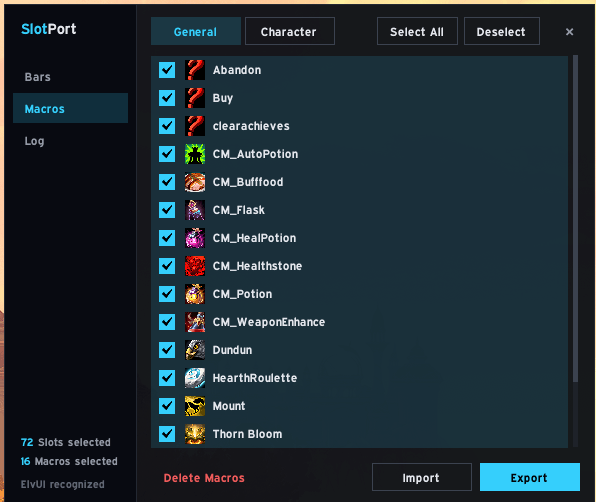Click the SlotPort logo text
The width and height of the screenshot is (596, 502).
[x=49, y=29]
